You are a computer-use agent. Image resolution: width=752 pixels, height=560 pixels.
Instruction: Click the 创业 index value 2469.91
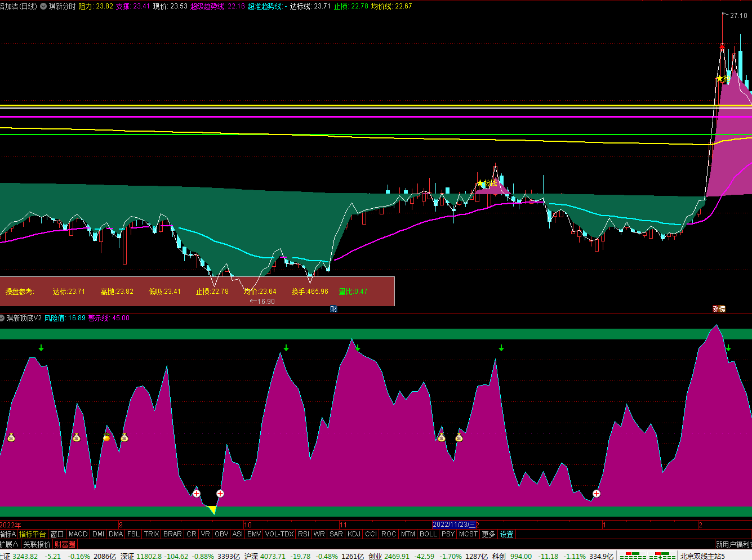pyautogui.click(x=397, y=556)
